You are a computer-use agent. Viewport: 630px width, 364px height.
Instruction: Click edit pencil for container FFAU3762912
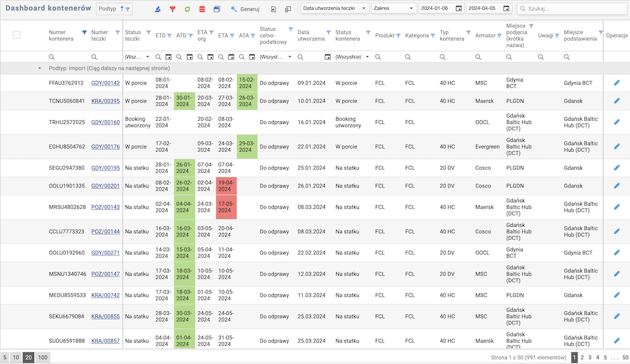pos(617,83)
